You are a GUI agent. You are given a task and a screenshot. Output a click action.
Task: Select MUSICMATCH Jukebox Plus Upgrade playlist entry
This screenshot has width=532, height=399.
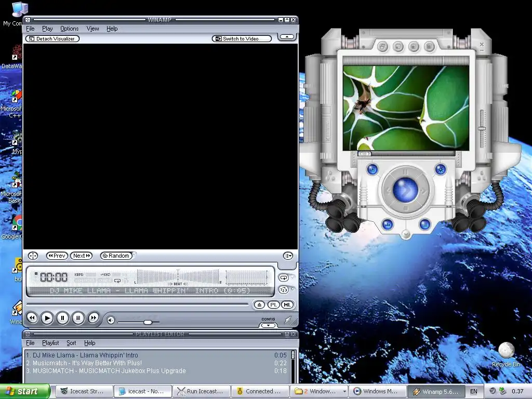coord(156,371)
